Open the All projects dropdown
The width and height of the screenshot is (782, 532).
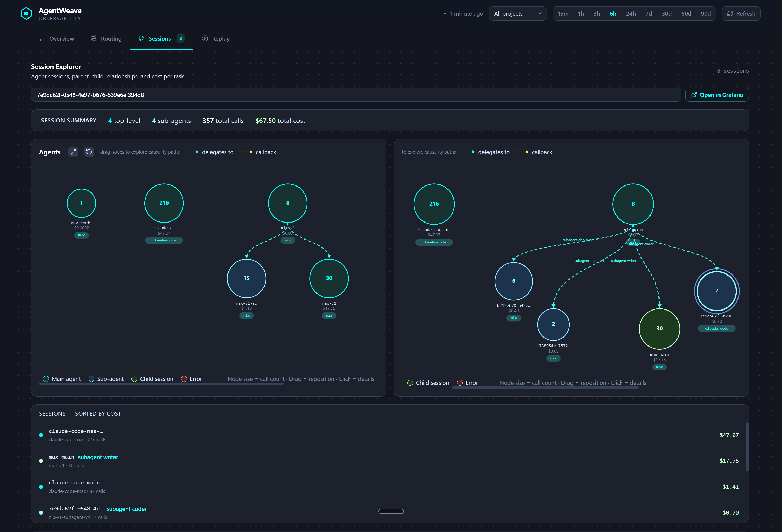pyautogui.click(x=518, y=13)
